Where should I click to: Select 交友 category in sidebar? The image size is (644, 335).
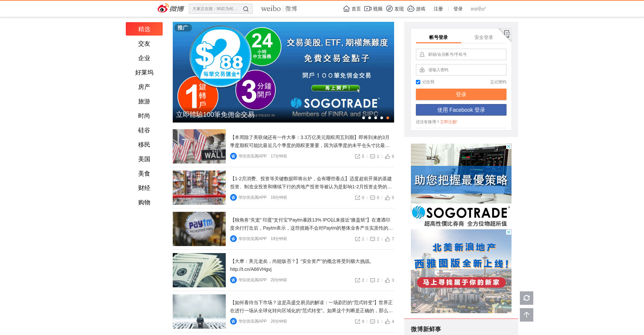pos(144,44)
